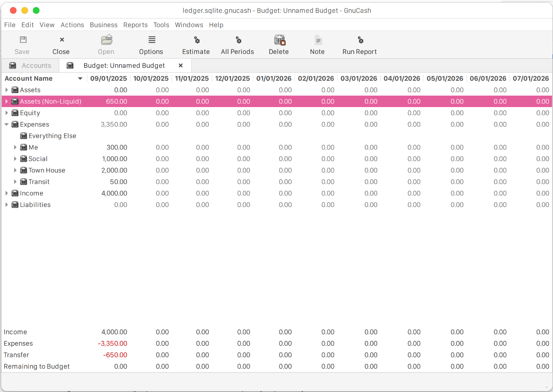
Task: Open the Account Name column dropdown arrow
Action: coord(80,78)
